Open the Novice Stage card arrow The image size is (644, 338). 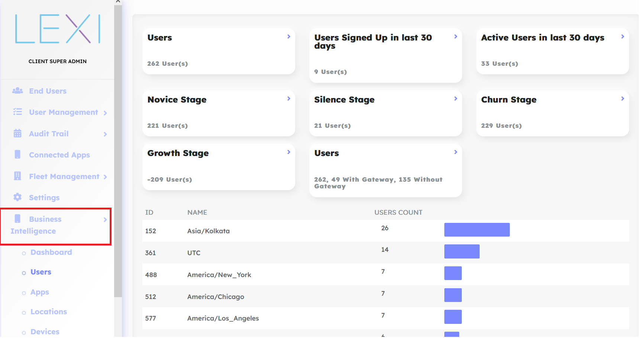pos(289,99)
